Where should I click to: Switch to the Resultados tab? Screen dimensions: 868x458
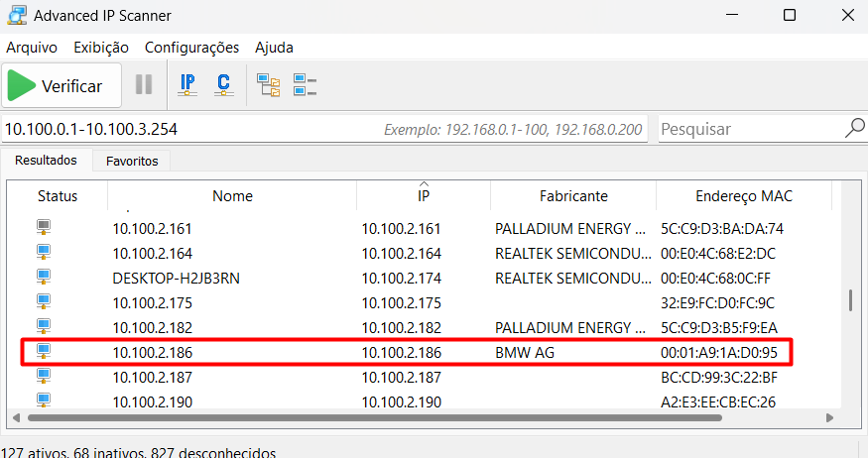[46, 161]
